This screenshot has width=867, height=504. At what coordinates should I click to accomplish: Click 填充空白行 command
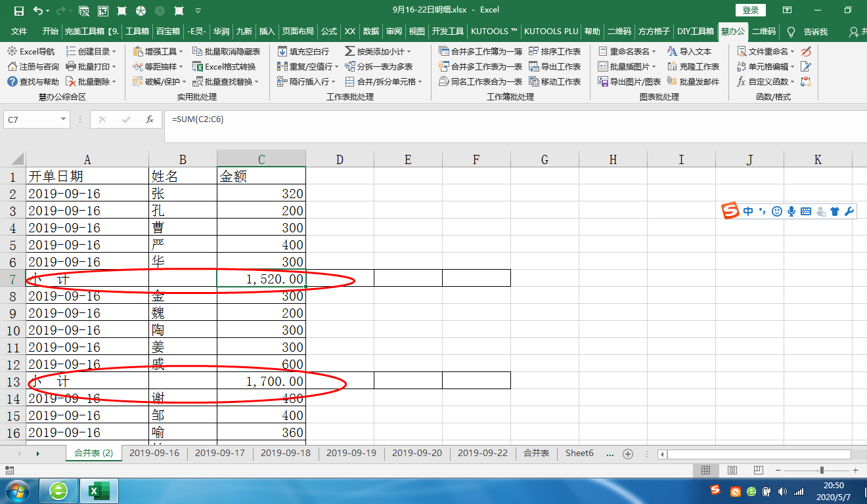click(303, 51)
